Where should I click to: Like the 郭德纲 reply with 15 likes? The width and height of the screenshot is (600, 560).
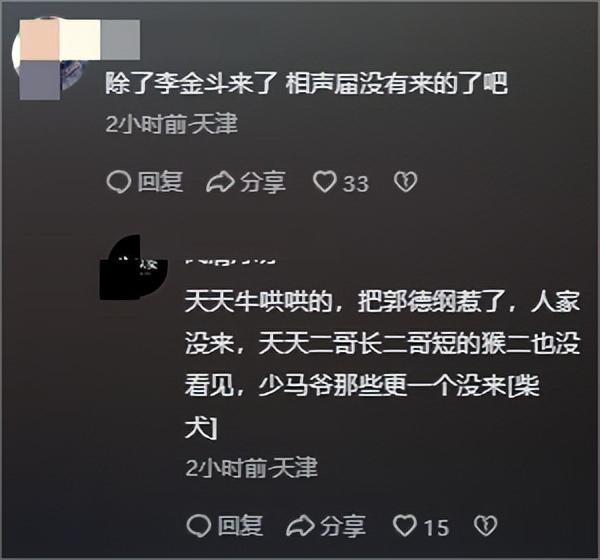[x=404, y=526]
